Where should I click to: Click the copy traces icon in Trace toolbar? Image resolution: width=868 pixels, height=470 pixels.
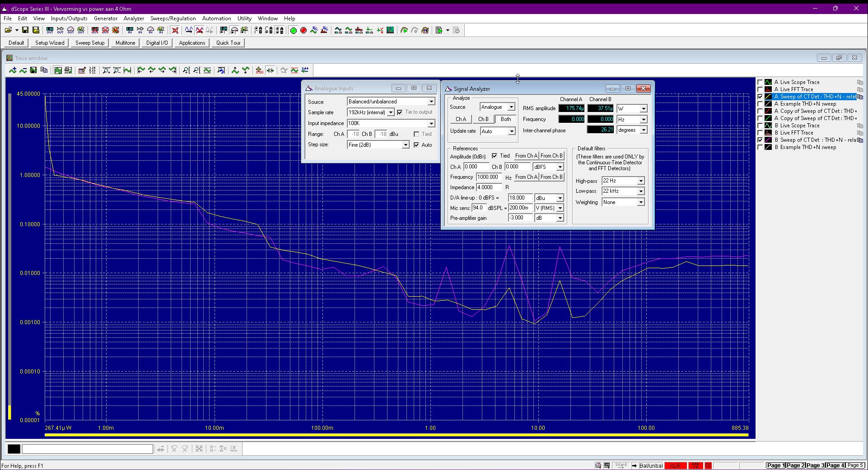tap(44, 70)
